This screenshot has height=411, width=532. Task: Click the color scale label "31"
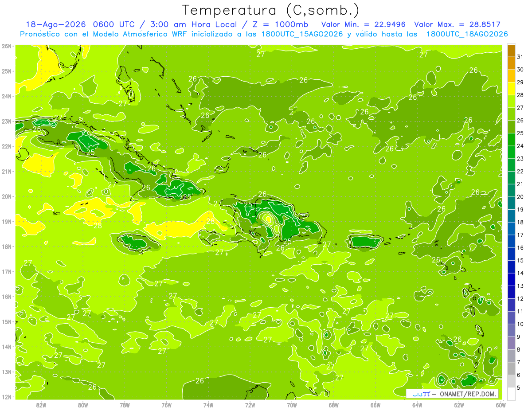520,57
